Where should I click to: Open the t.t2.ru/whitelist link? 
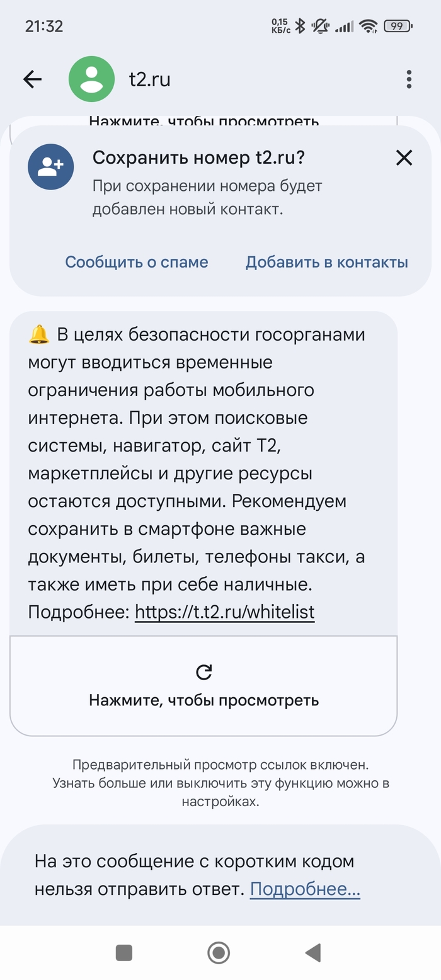(x=224, y=612)
